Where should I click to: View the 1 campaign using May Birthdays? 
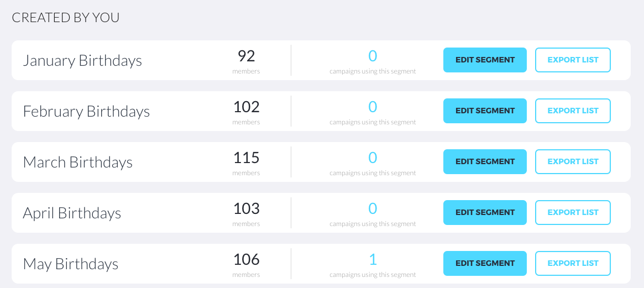(373, 260)
